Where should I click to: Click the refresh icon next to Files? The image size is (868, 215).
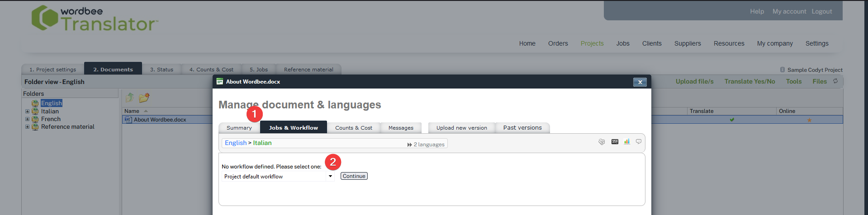pos(835,81)
